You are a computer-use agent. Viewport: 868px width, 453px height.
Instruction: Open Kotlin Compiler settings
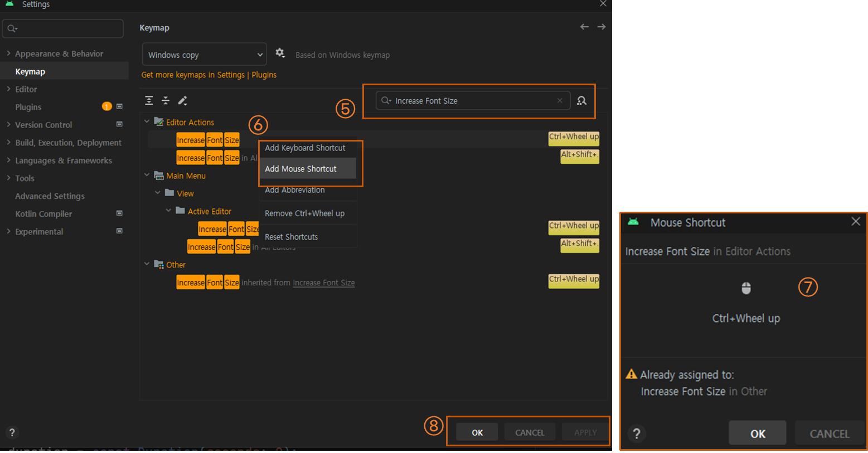(43, 214)
